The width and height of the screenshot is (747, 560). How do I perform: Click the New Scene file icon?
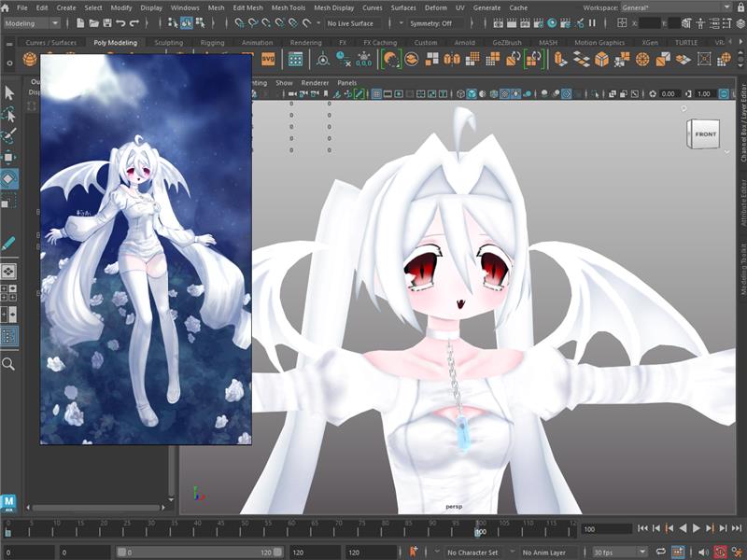point(80,22)
